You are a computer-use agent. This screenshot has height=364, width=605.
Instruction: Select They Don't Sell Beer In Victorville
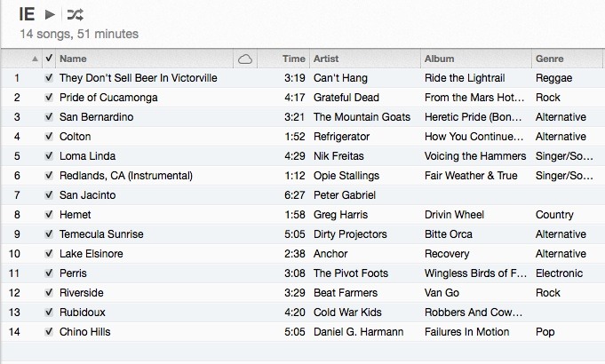point(138,78)
